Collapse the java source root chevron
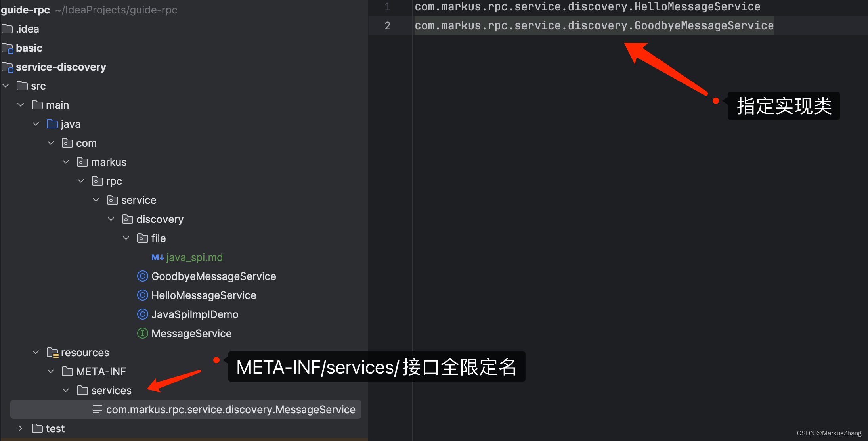 pyautogui.click(x=36, y=124)
